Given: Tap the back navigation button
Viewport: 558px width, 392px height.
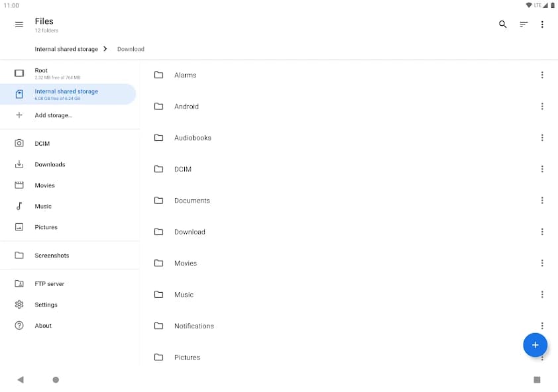Looking at the screenshot, I should pyautogui.click(x=20, y=379).
